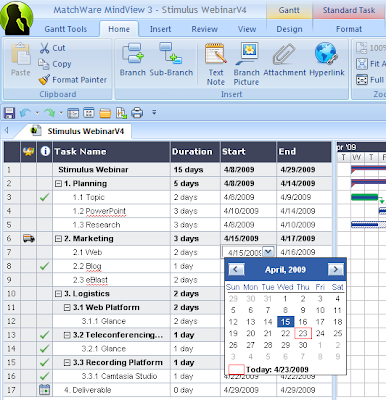Click the Duration column header

pos(195,152)
